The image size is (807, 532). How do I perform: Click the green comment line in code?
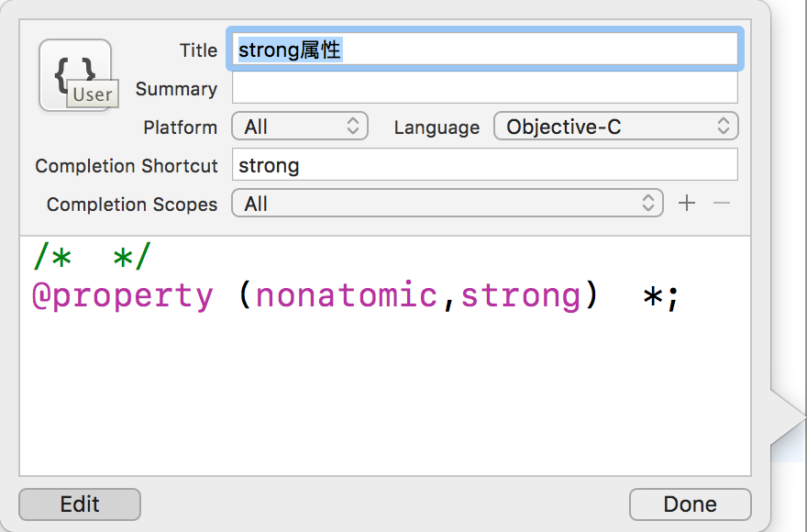pos(93,256)
